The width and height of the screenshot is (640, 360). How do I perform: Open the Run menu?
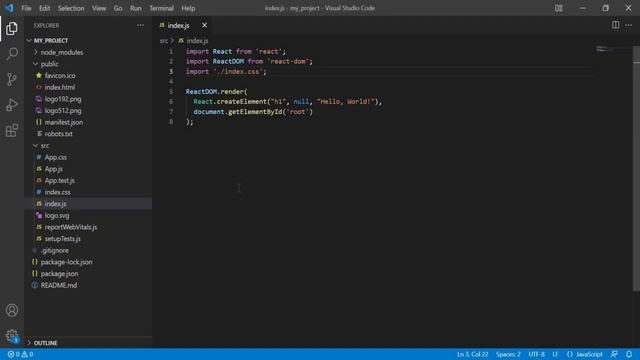point(136,8)
